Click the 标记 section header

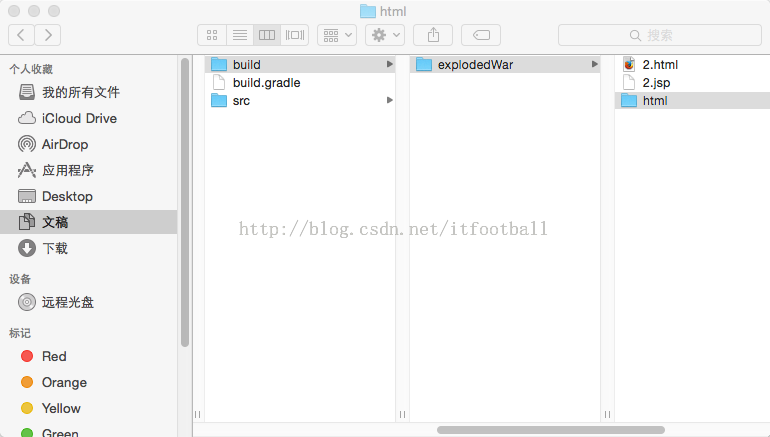click(20, 333)
